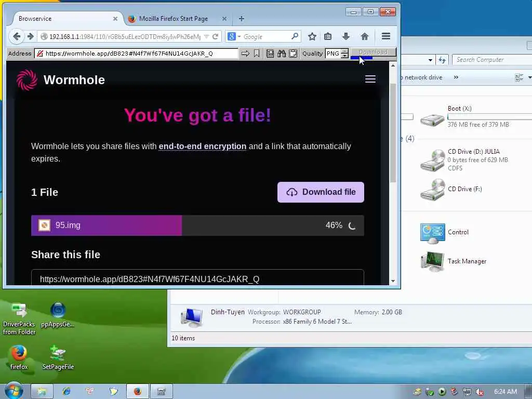Click Quality PNG stepper arrows
The width and height of the screenshot is (532, 399).
(344, 54)
